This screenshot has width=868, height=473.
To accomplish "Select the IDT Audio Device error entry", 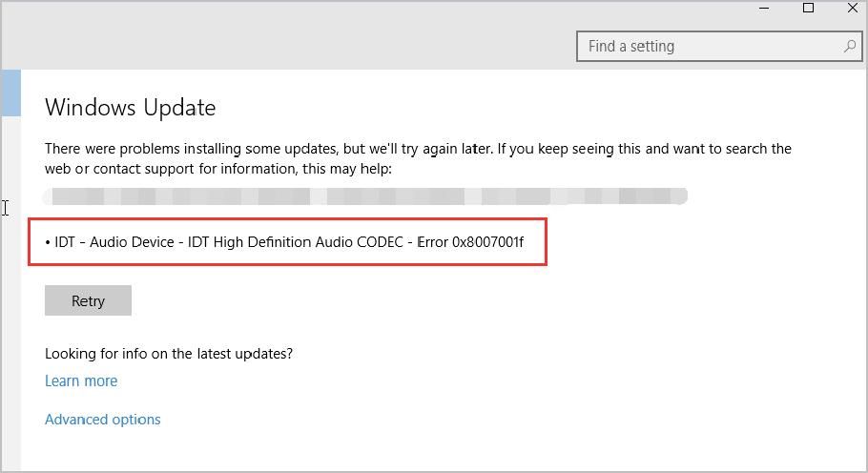I will tap(284, 242).
